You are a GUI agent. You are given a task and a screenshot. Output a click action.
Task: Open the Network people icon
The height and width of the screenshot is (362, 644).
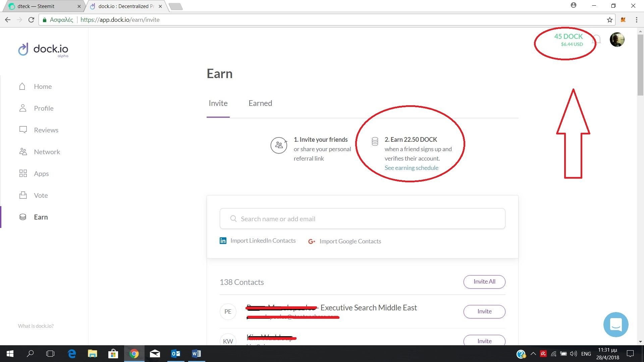coord(23,152)
